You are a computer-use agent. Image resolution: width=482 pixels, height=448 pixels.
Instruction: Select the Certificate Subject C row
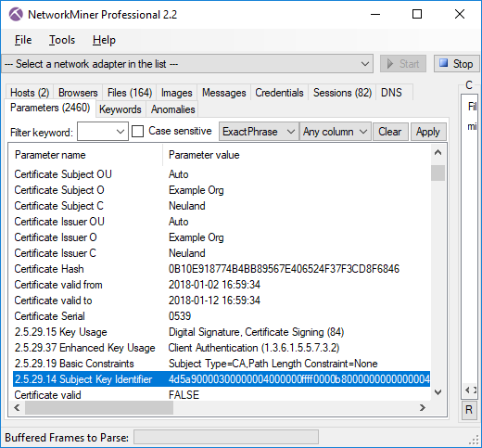(x=222, y=206)
